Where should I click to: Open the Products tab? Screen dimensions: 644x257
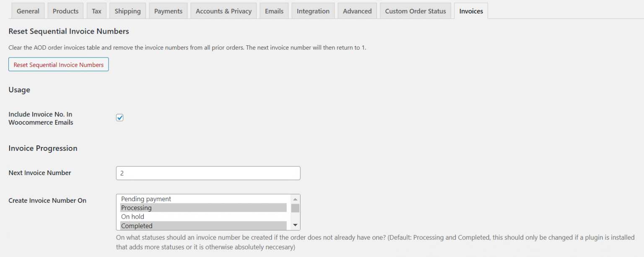pos(65,10)
